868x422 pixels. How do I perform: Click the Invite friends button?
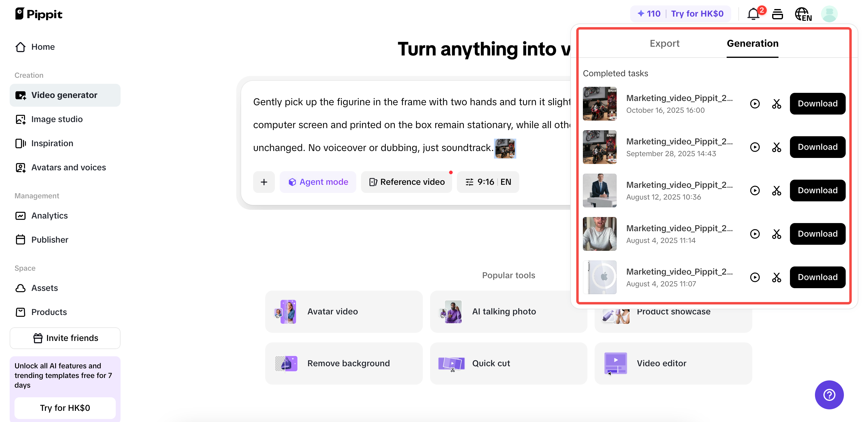pos(65,338)
